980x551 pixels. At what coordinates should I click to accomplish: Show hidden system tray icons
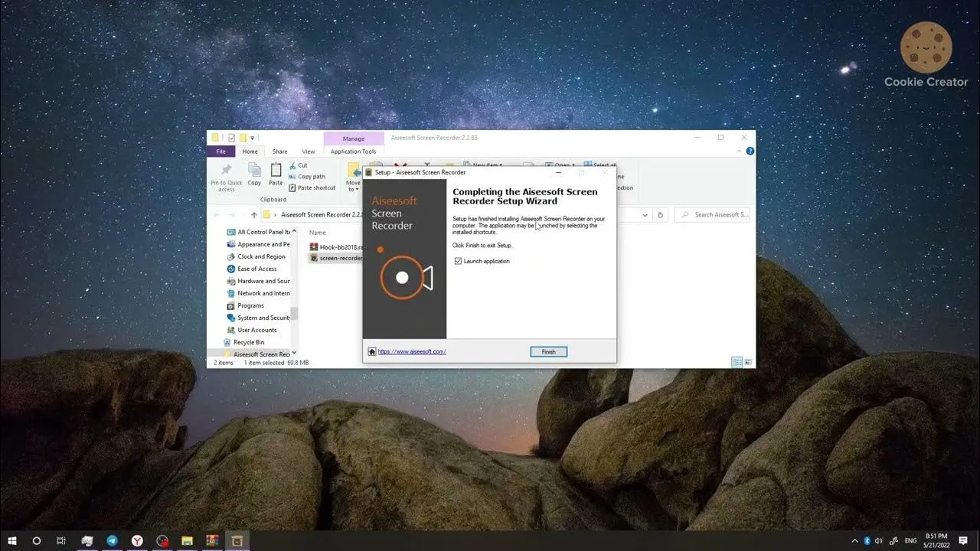point(855,540)
